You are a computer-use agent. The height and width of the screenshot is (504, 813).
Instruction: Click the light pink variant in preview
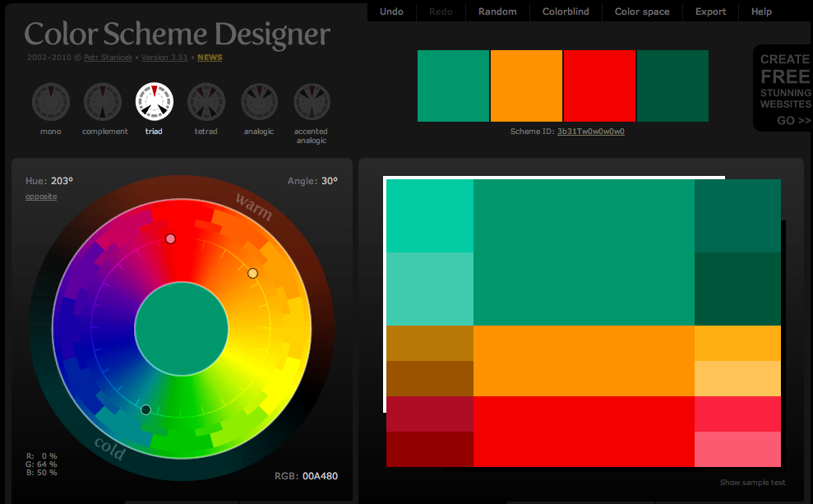coord(738,449)
